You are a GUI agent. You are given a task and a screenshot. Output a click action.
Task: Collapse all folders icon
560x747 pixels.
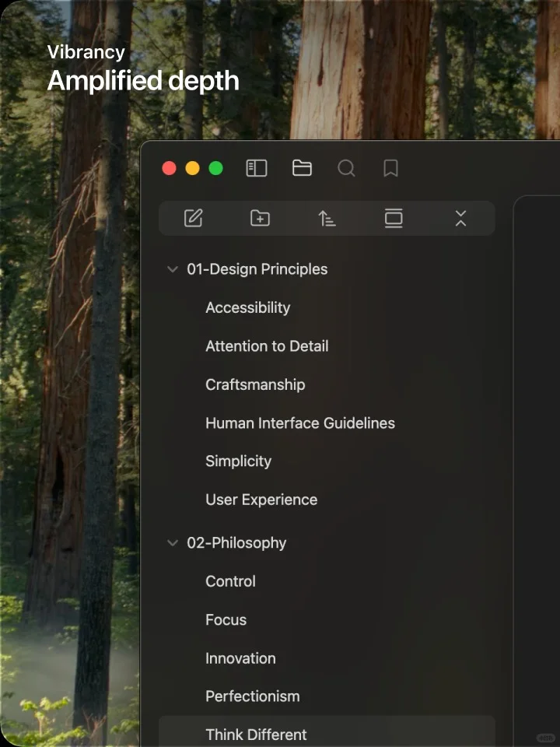click(x=460, y=218)
